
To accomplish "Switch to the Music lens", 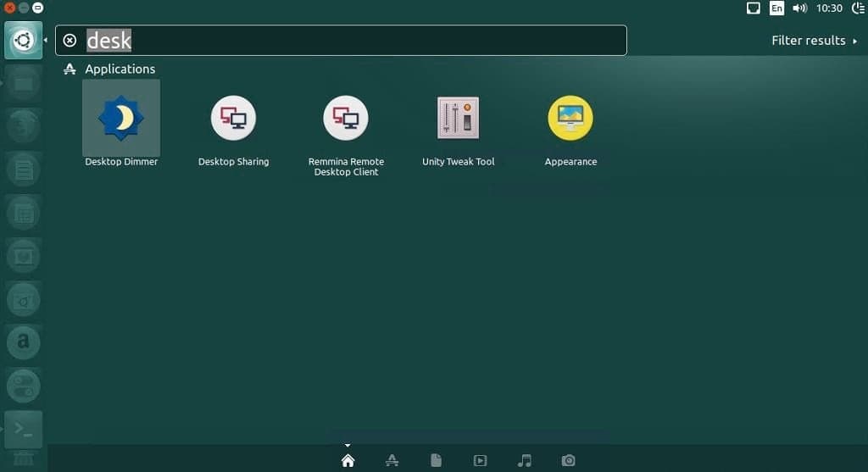I will coord(524,460).
